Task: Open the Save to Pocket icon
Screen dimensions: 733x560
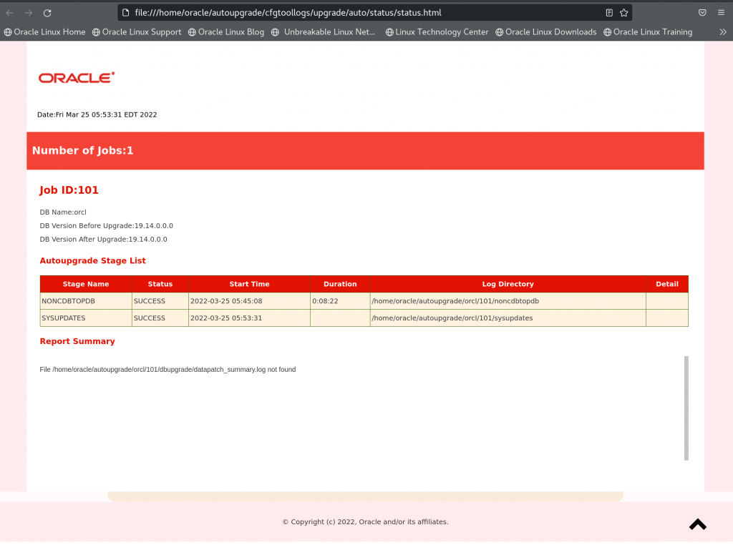Action: coord(702,13)
